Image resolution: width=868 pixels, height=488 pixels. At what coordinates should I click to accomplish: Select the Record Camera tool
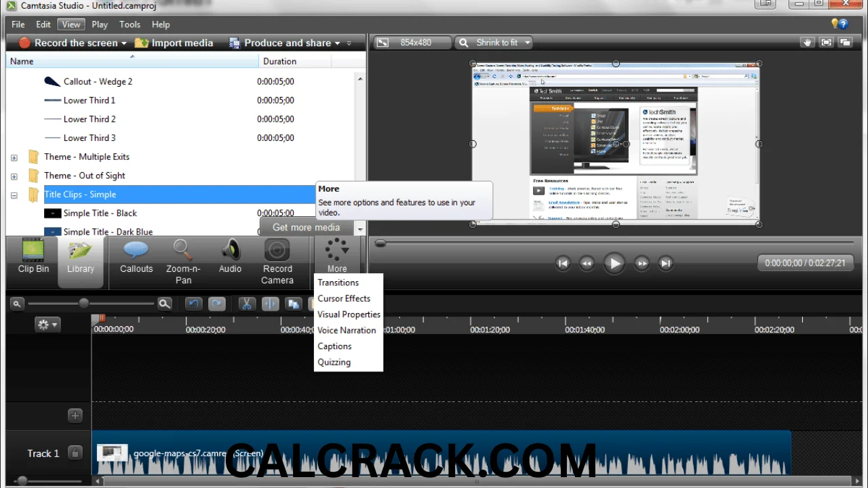coord(277,262)
